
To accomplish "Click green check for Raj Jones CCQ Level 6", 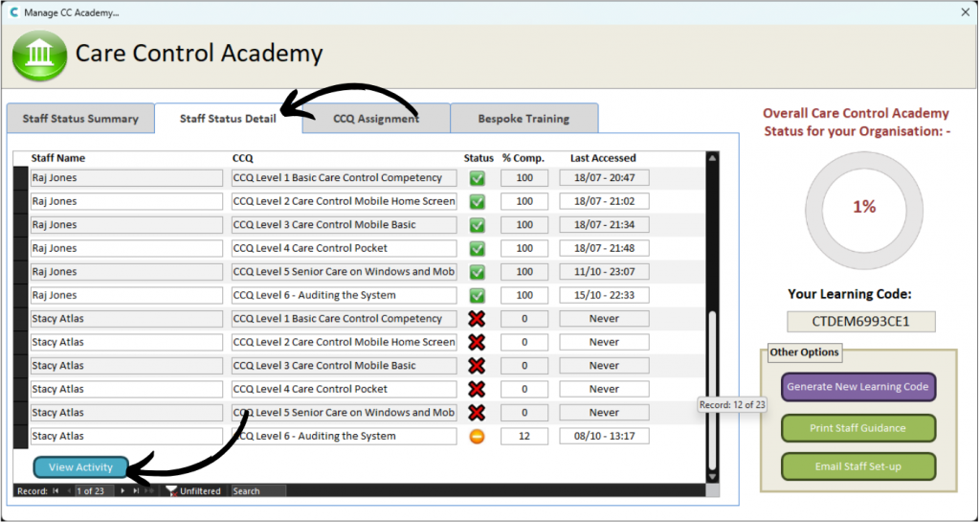I will 477,295.
